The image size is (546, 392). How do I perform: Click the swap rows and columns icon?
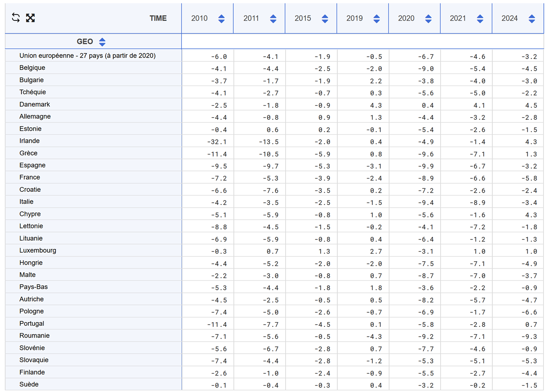coord(16,18)
